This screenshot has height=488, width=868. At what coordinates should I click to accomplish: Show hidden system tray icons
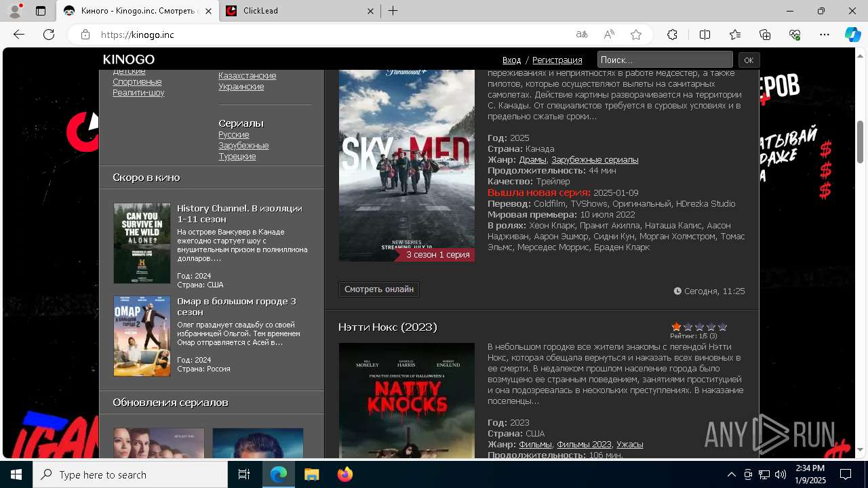(x=731, y=474)
